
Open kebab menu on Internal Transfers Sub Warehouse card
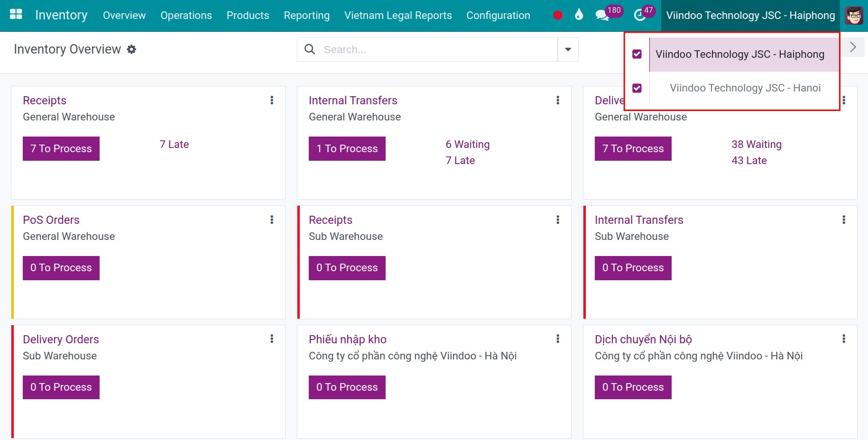click(x=844, y=220)
